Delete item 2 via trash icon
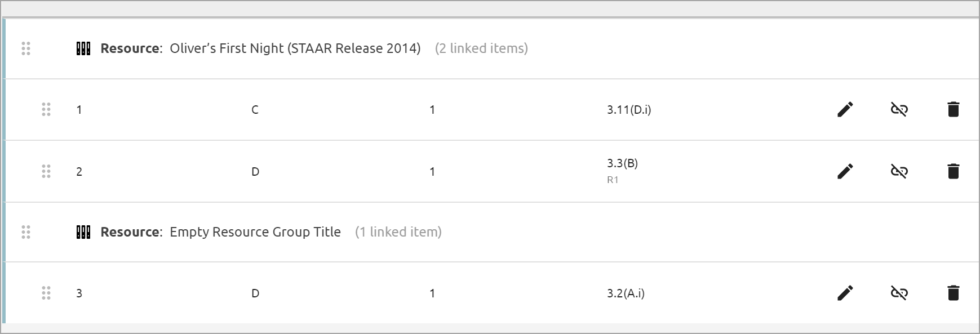The width and height of the screenshot is (980, 334). (953, 171)
